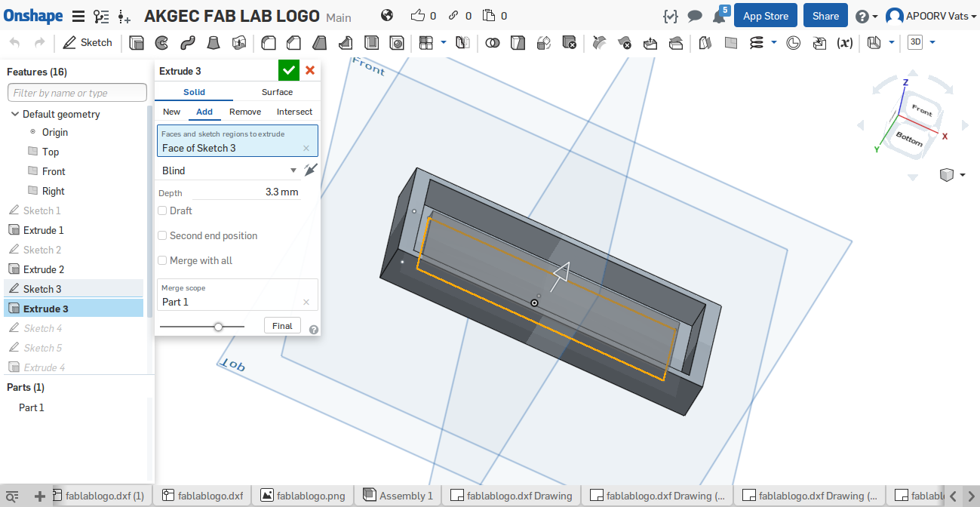Select the Mirror tool

coord(462,43)
